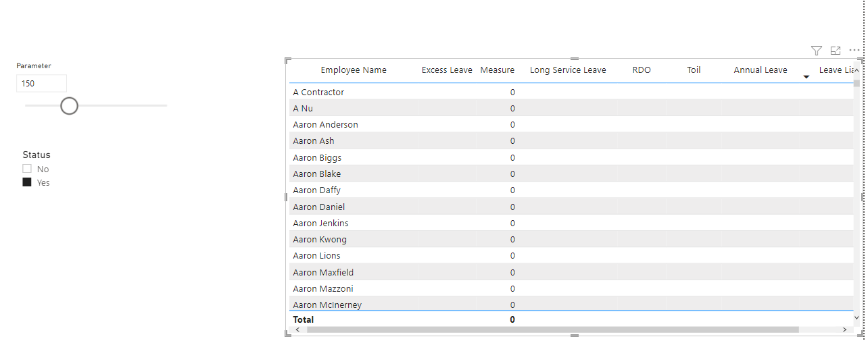Click the Parameter slicer title
Screen dimensions: 868x341
coord(34,65)
